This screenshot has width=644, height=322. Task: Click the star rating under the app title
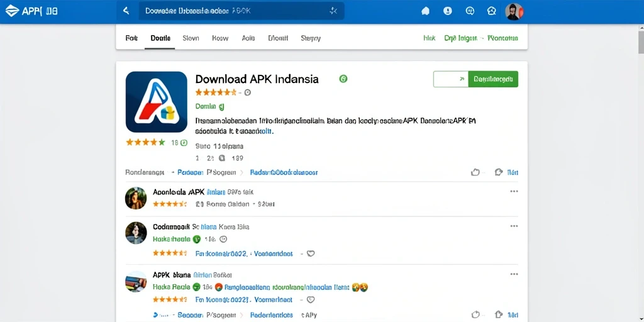click(216, 92)
